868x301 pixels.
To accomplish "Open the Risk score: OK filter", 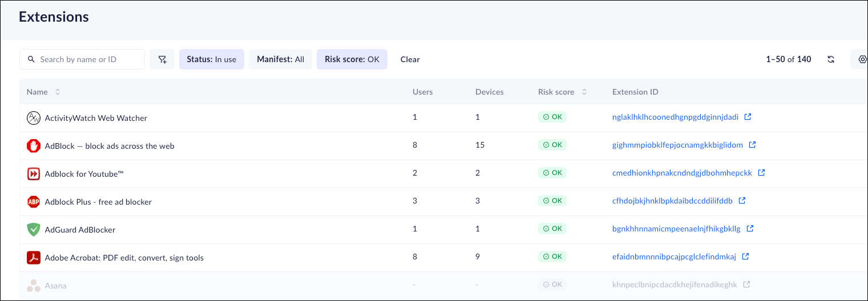I will tap(352, 59).
